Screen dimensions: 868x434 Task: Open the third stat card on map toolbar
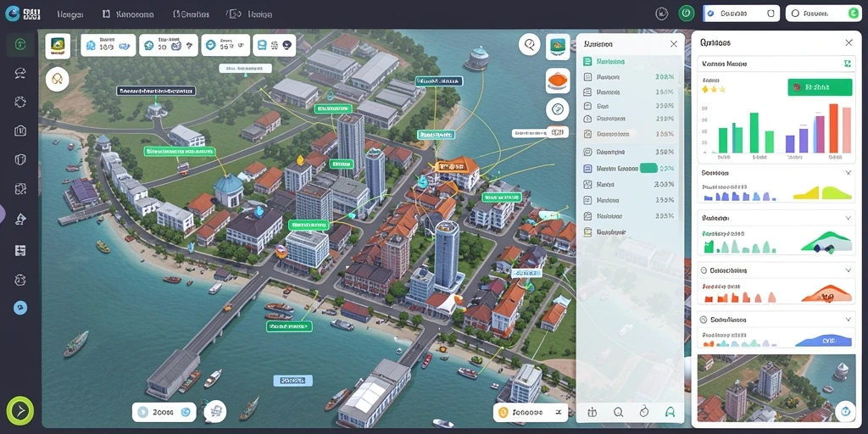pos(225,46)
